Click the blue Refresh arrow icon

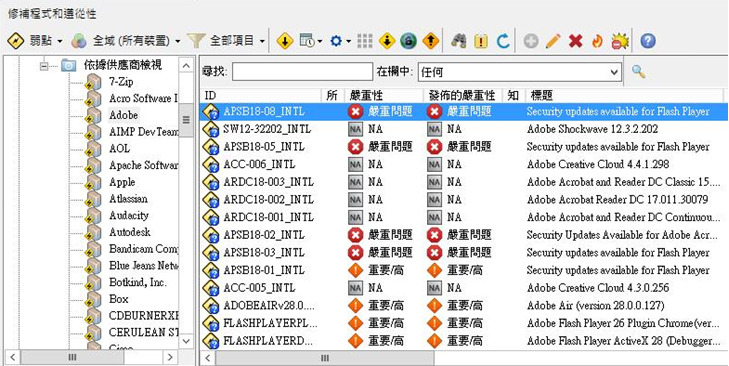pos(503,41)
